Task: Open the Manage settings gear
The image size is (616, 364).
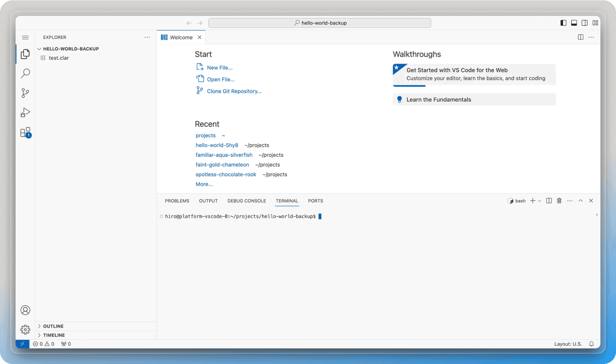Action: 25,329
